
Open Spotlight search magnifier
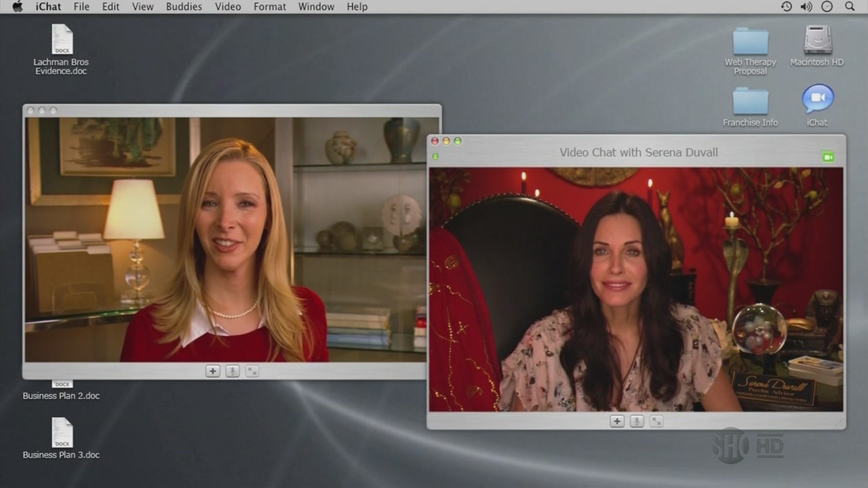click(850, 7)
